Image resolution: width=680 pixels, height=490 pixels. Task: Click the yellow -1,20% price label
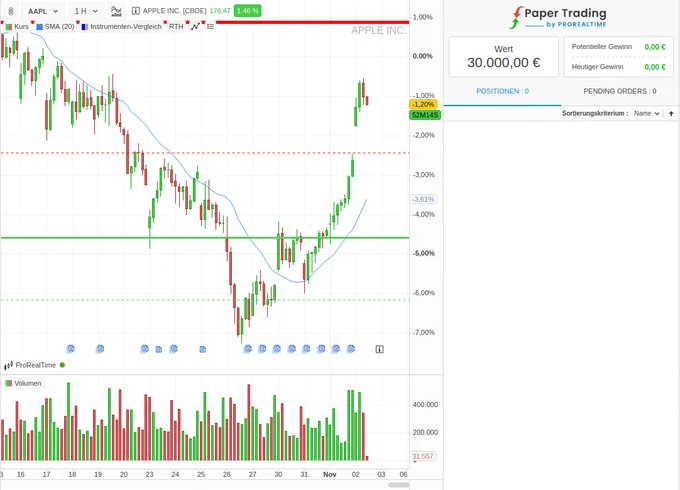click(x=423, y=105)
